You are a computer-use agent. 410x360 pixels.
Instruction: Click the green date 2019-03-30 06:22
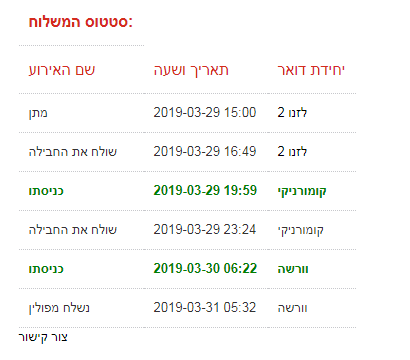[205, 269]
